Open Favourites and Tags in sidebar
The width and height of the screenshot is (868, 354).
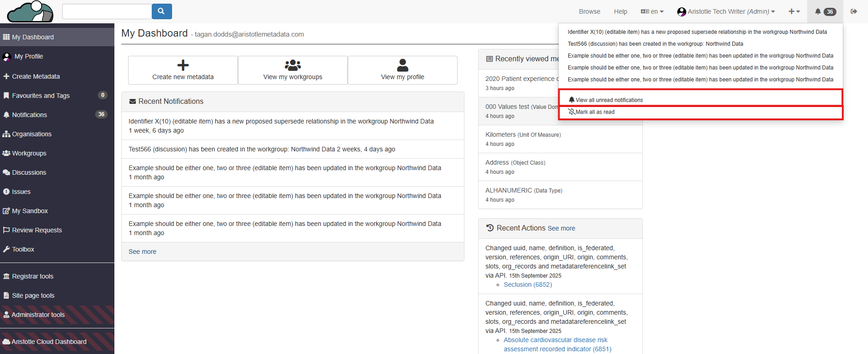click(41, 96)
